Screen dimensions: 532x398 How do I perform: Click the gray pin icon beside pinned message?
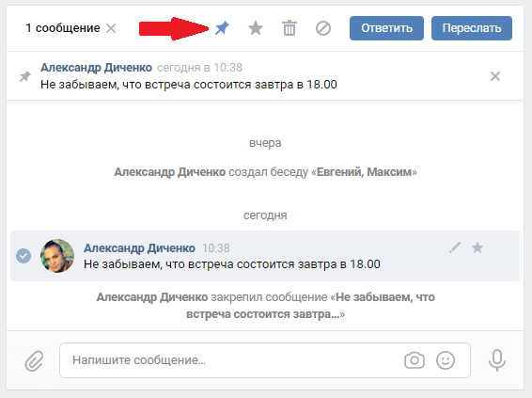[24, 76]
